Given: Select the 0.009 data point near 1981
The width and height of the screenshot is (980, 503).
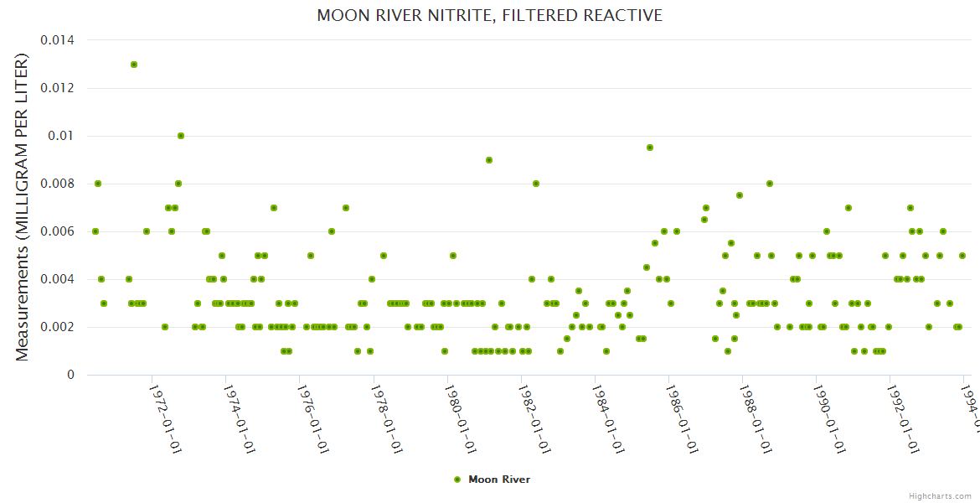Looking at the screenshot, I should tap(489, 160).
